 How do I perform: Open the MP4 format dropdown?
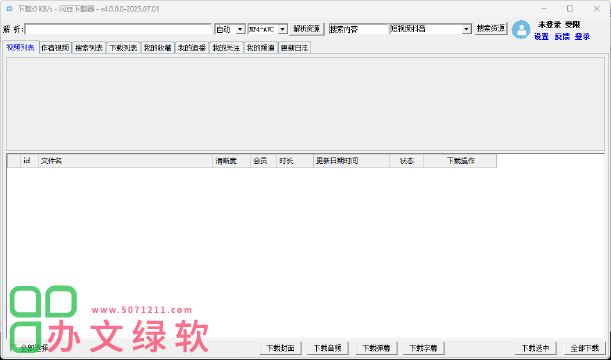[283, 29]
